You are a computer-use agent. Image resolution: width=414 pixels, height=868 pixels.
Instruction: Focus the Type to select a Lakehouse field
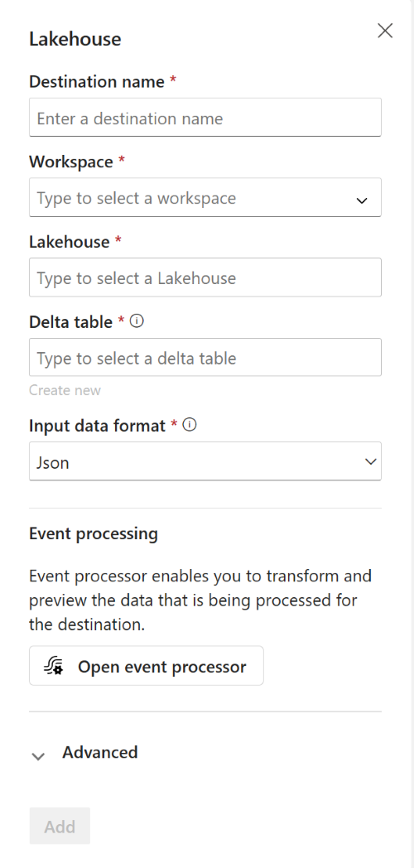coord(205,277)
